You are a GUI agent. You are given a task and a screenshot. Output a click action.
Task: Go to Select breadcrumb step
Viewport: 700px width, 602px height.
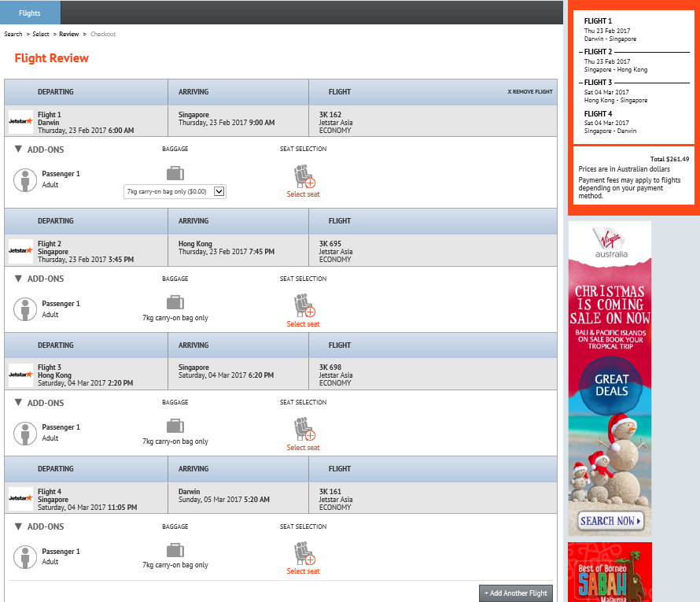[41, 34]
